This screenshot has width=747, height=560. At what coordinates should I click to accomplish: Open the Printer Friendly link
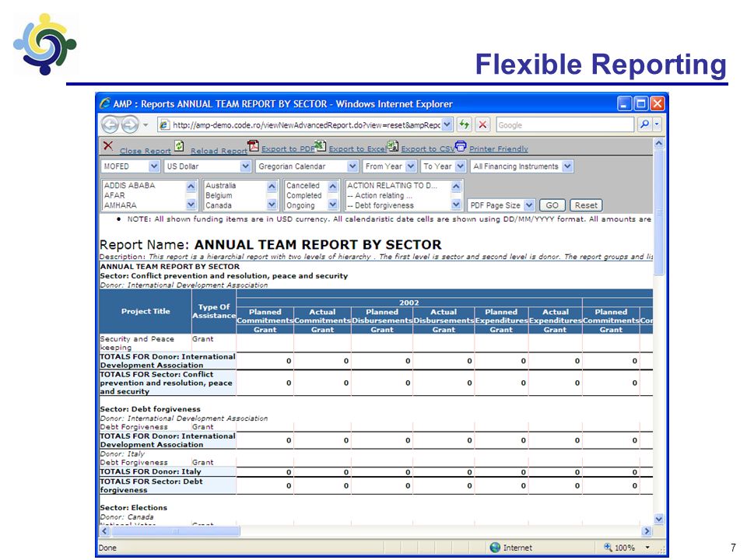498,149
